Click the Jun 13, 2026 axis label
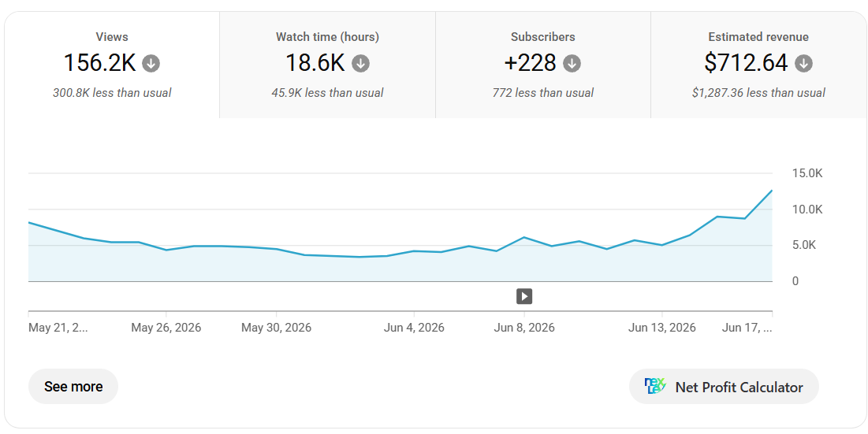This screenshot has height=434, width=868. point(662,328)
